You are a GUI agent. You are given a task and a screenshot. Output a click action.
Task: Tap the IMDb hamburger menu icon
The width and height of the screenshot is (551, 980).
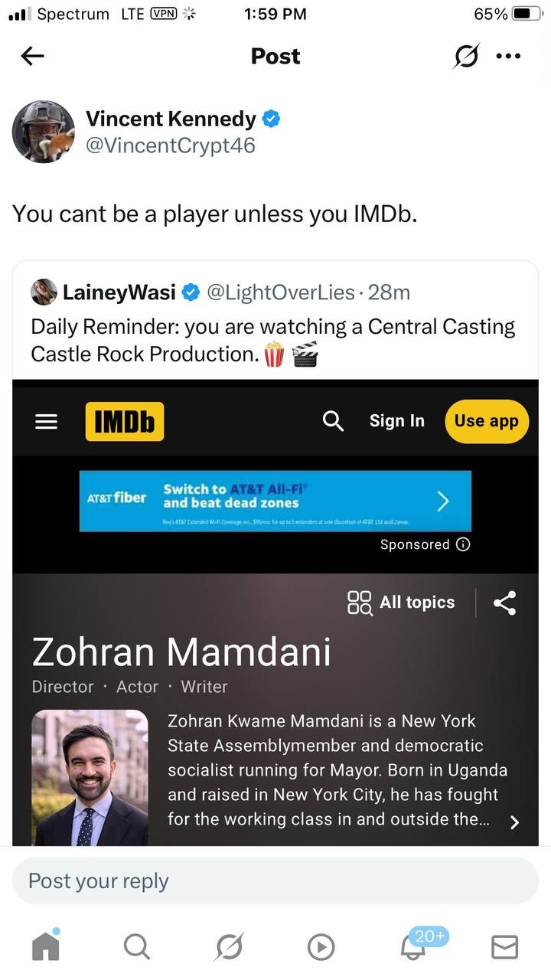(47, 422)
